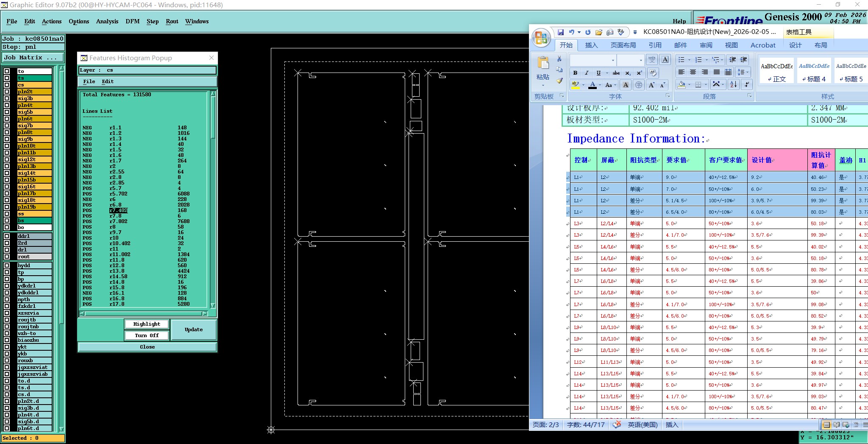
Task: Click the Redo icon in Word toolbar
Action: [x=588, y=32]
